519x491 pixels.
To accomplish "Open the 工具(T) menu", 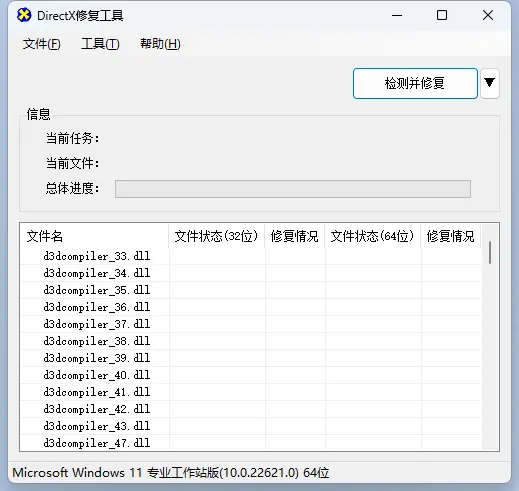I will 100,44.
